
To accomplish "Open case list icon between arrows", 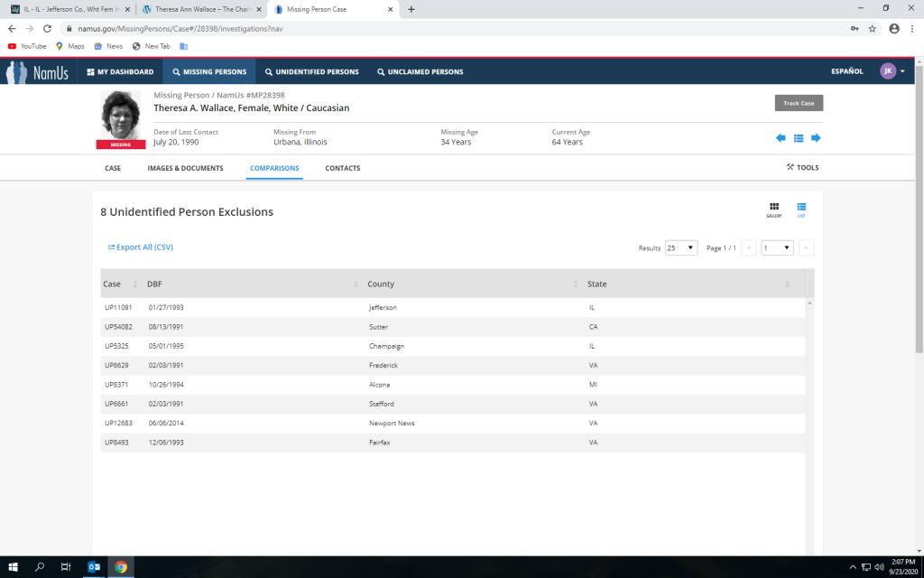I will pyautogui.click(x=799, y=138).
